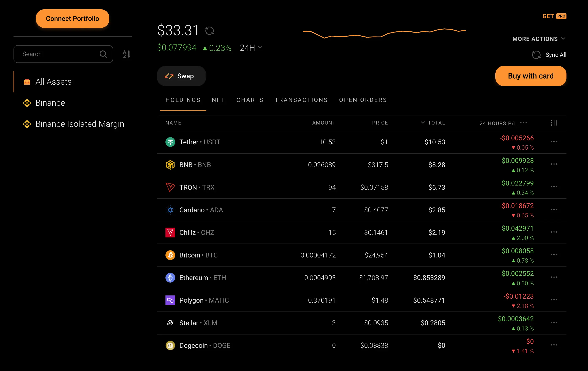Image resolution: width=588 pixels, height=371 pixels.
Task: Click the Chiliz profit $0.042971
Action: coord(518,228)
